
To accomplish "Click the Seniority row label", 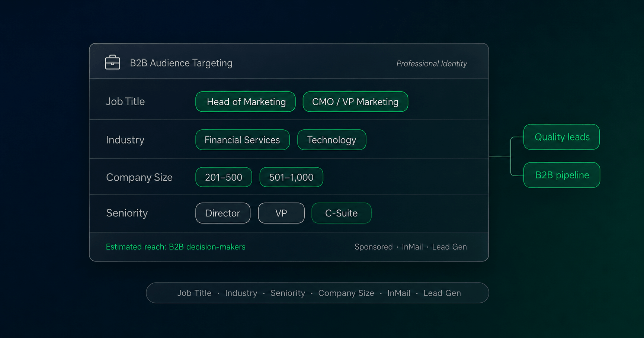I will (x=127, y=213).
